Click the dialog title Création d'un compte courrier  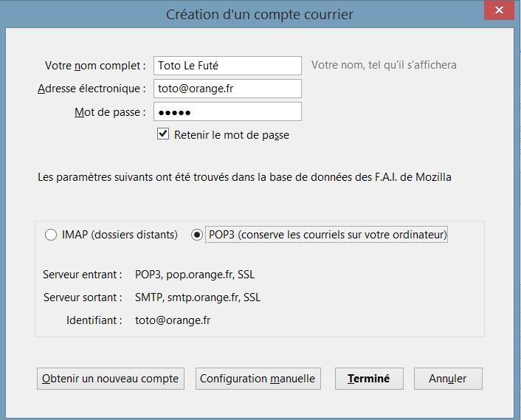(260, 15)
